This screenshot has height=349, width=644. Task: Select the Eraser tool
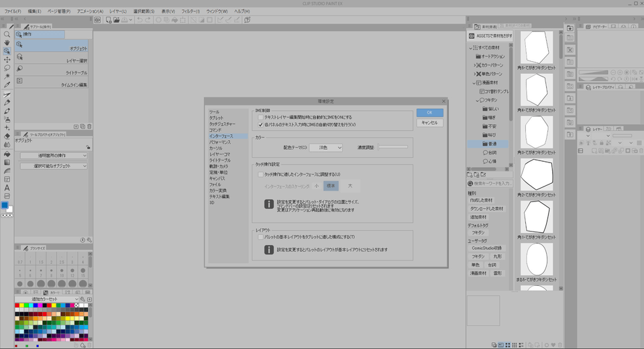[7, 136]
